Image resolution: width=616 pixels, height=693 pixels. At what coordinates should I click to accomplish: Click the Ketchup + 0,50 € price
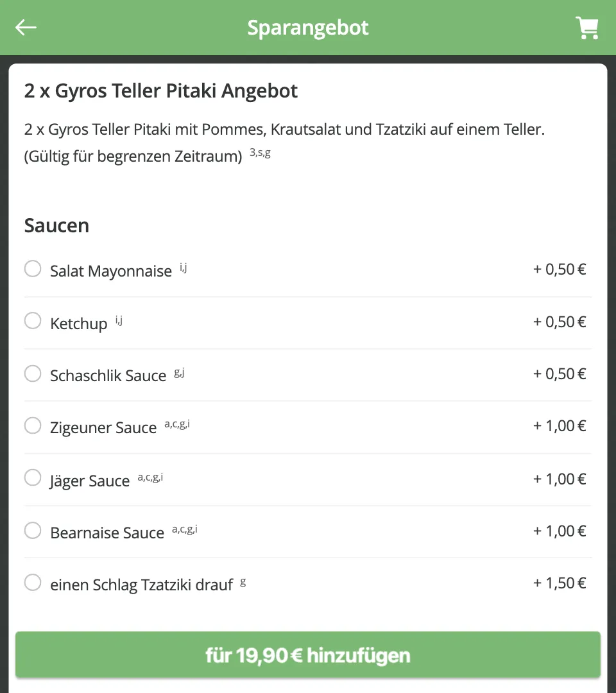[560, 321]
